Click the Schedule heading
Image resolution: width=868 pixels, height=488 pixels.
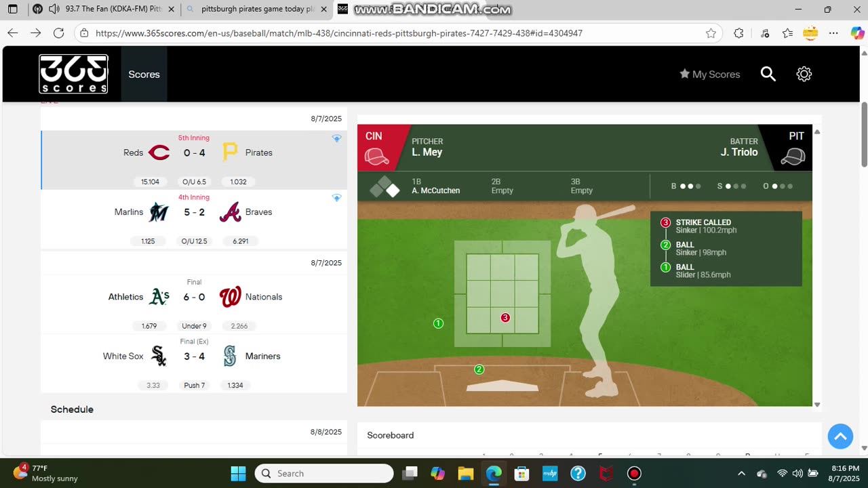pyautogui.click(x=72, y=409)
